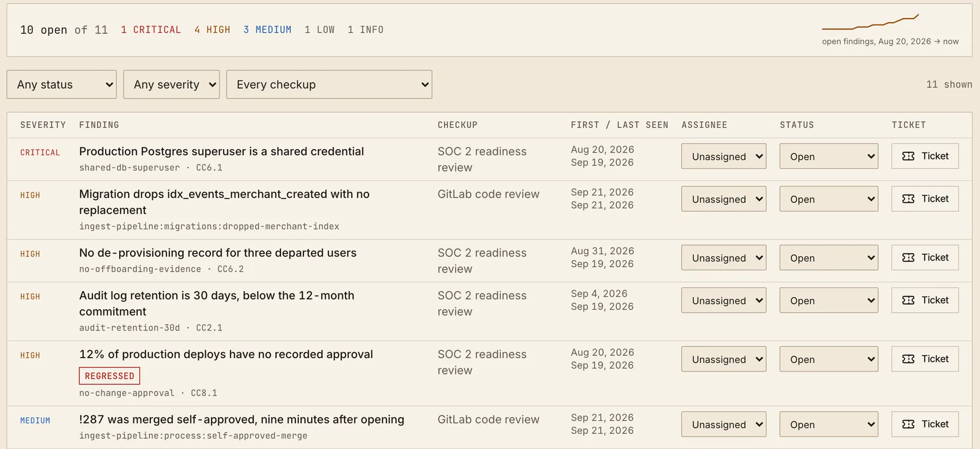Viewport: 980px width, 449px height.
Task: Open the Any severity filter dropdown
Action: 171,84
